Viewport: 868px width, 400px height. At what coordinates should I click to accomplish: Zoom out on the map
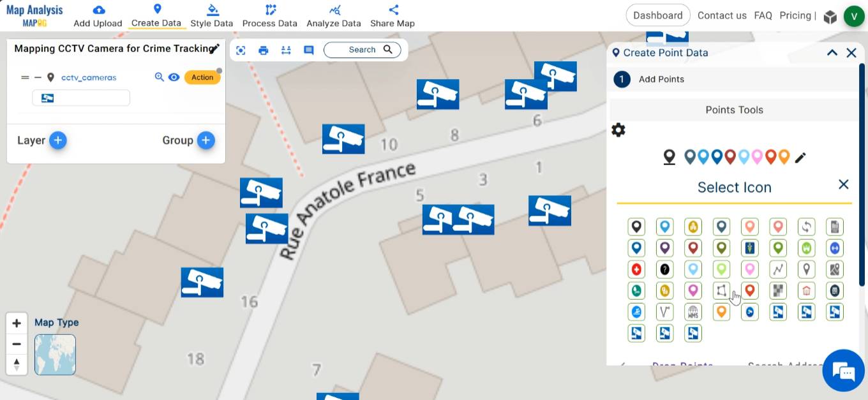point(17,344)
